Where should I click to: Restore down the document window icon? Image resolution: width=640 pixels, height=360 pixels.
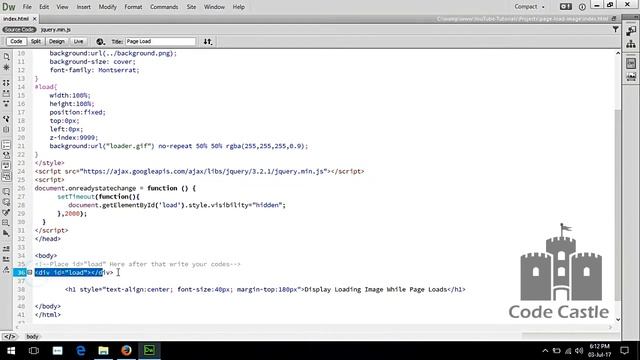(613, 19)
